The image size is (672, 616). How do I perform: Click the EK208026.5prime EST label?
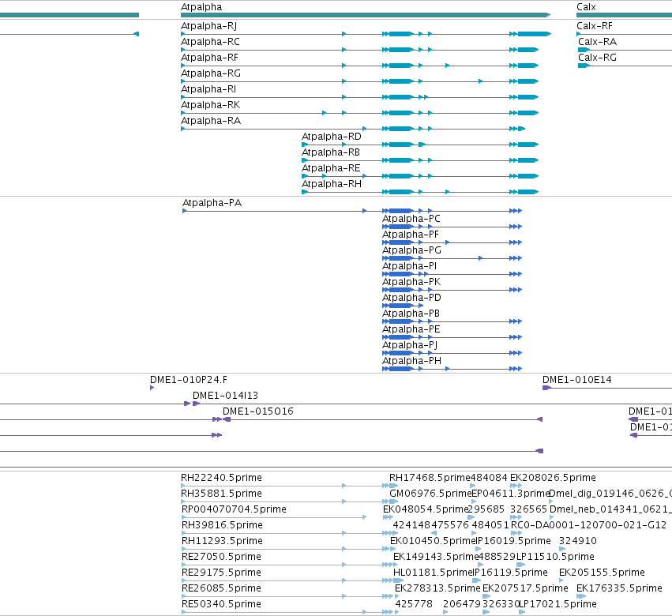click(x=553, y=478)
